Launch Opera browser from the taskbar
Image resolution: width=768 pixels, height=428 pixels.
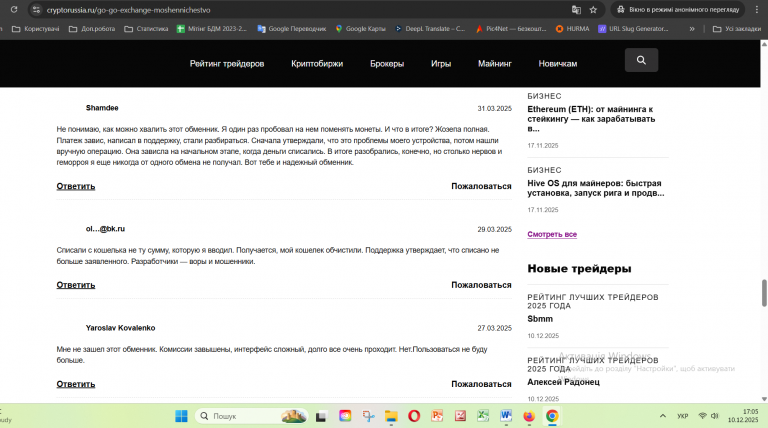click(x=414, y=416)
